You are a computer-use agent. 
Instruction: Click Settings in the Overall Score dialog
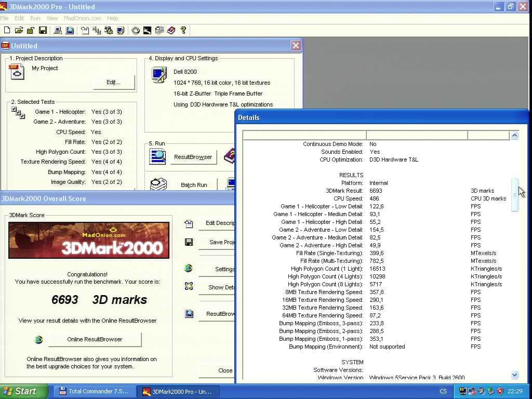coord(217,269)
